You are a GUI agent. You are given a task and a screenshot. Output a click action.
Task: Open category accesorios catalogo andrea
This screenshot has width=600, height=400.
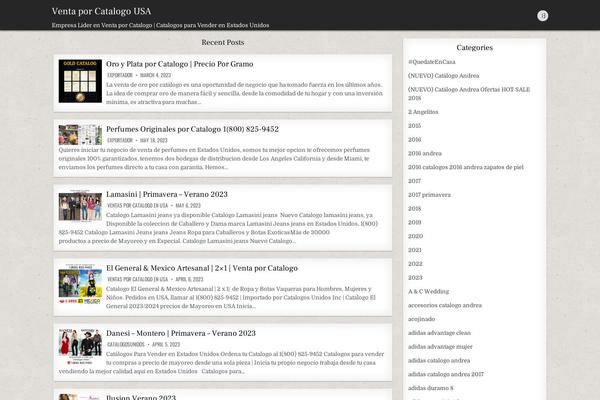445,305
